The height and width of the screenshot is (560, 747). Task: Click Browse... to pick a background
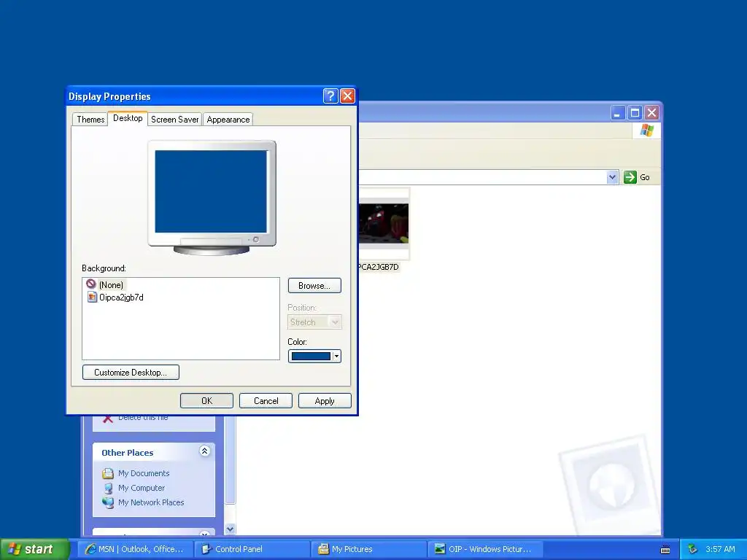pos(314,286)
